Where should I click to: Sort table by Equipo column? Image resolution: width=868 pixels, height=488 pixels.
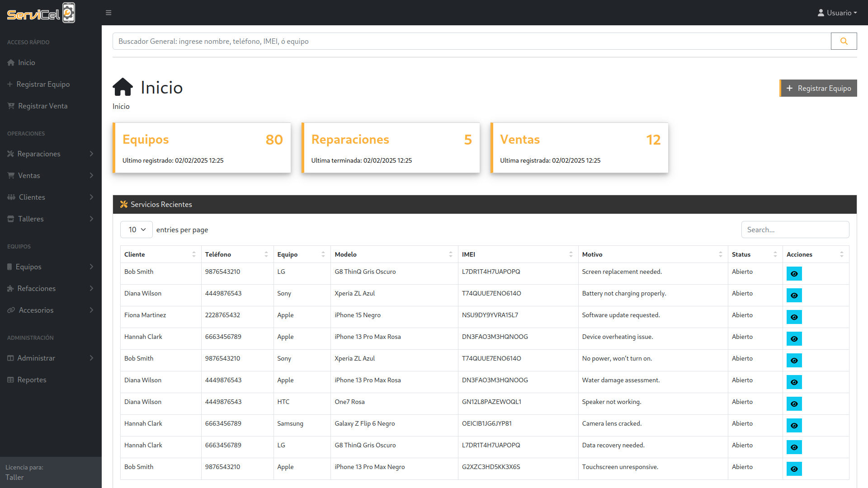[302, 254]
